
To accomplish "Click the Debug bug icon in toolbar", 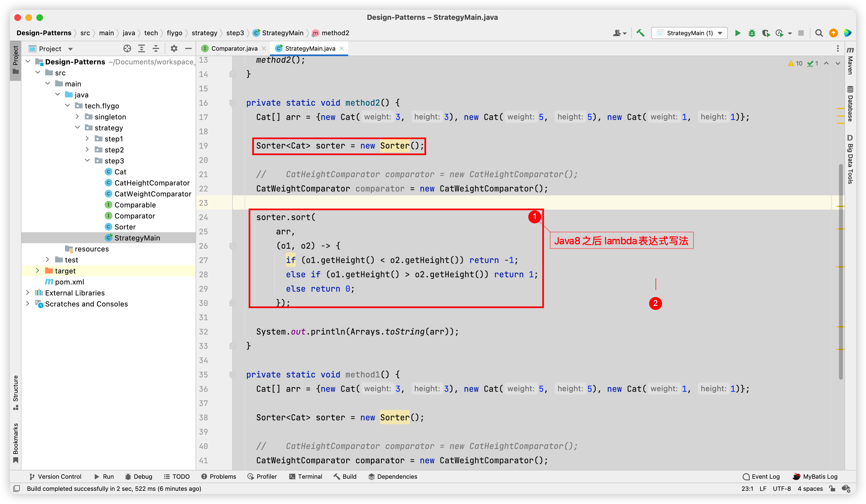I will pos(752,33).
